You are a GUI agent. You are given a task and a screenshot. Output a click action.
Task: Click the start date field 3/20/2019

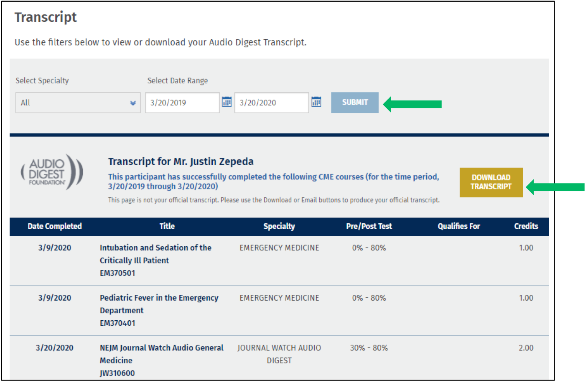pos(182,103)
